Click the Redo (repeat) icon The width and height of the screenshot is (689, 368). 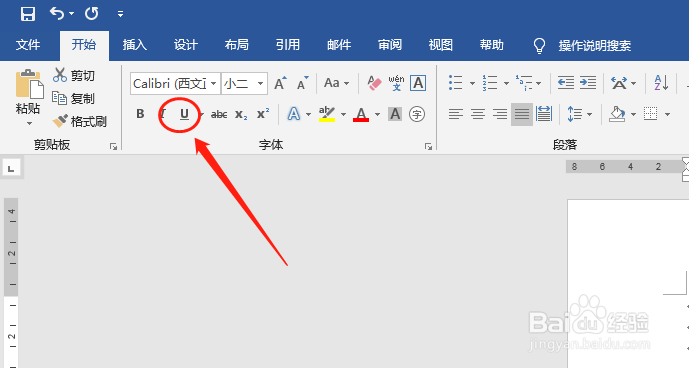tap(92, 14)
